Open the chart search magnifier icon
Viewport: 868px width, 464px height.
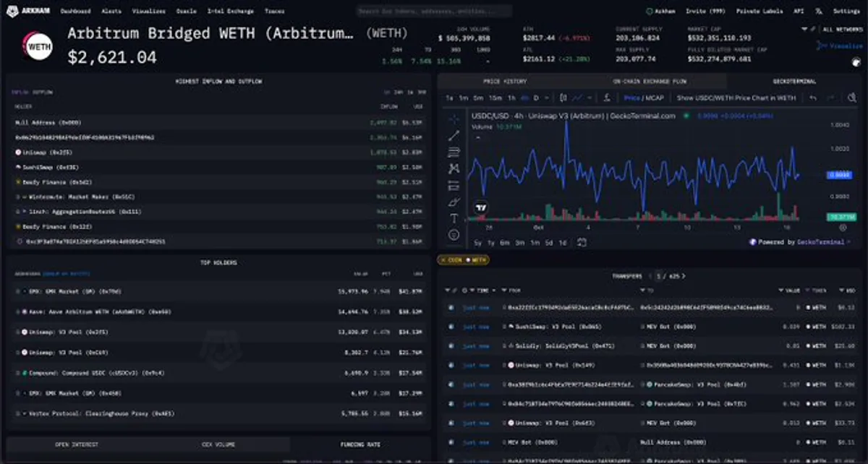[x=851, y=98]
